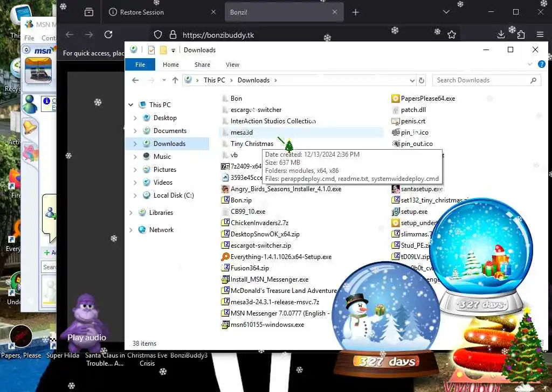Click the snowman snow globe widget

pos(386,320)
